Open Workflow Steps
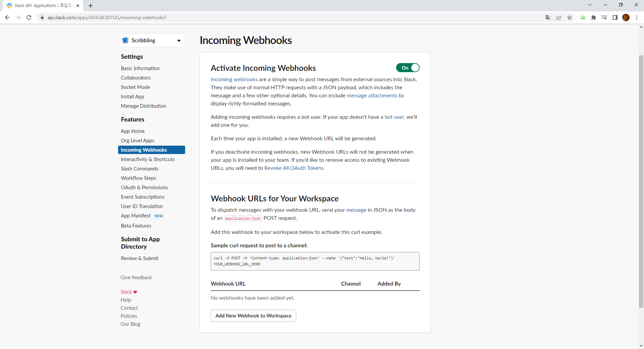This screenshot has width=644, height=349. click(139, 178)
